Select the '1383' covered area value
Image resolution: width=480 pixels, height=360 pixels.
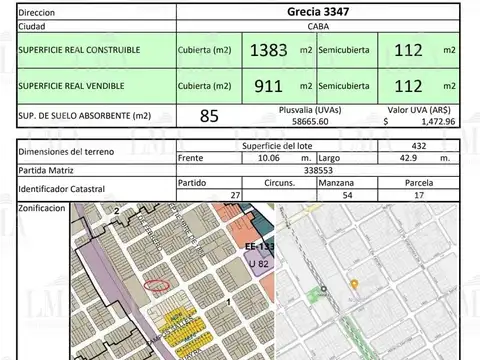(x=269, y=50)
